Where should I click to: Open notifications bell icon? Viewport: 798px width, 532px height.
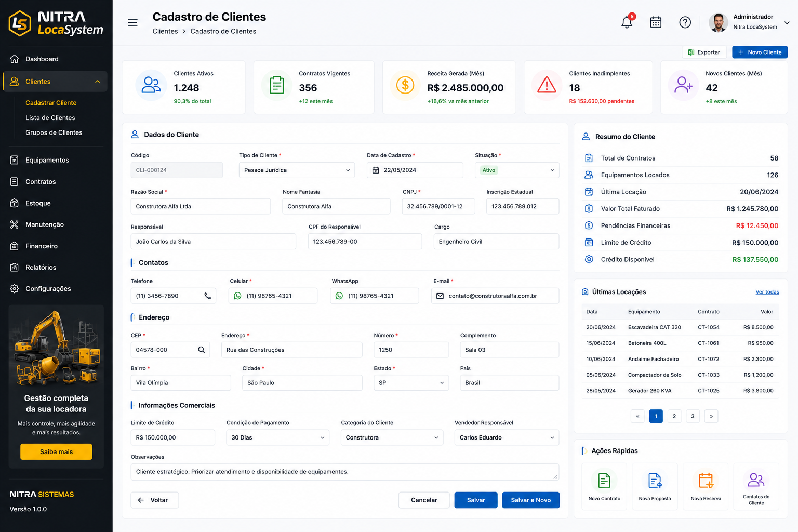point(627,22)
